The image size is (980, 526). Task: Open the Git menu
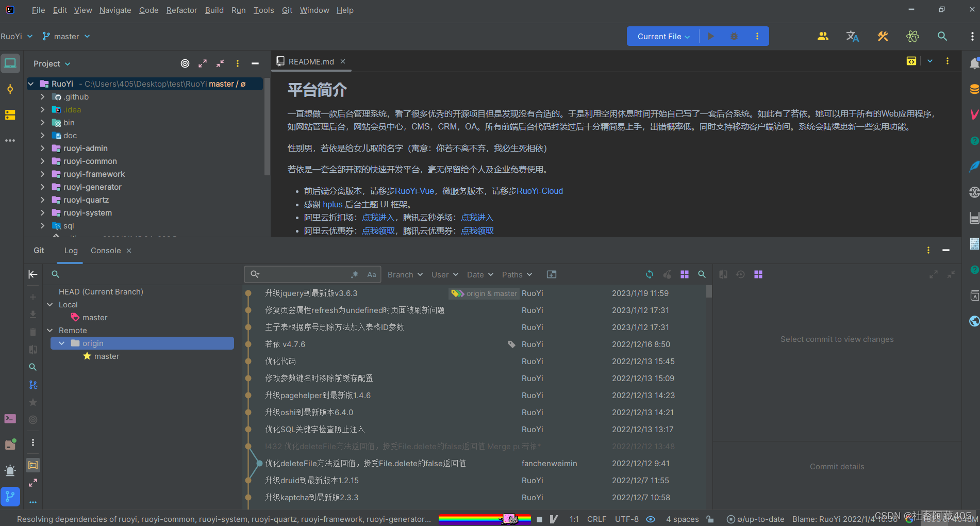(x=287, y=10)
